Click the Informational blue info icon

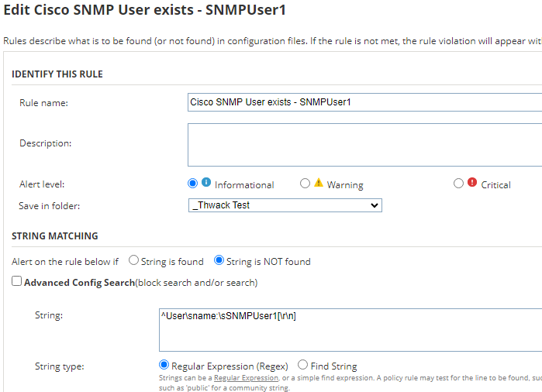(206, 182)
